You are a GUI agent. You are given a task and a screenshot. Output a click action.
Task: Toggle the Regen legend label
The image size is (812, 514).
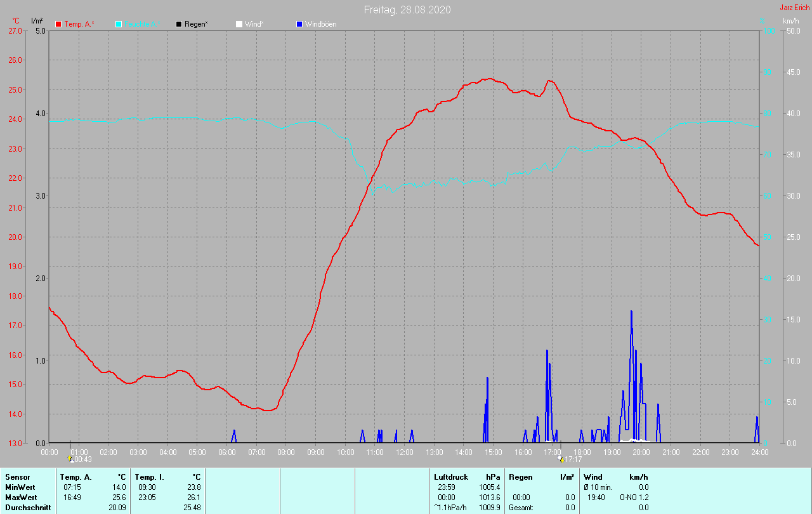coord(197,24)
